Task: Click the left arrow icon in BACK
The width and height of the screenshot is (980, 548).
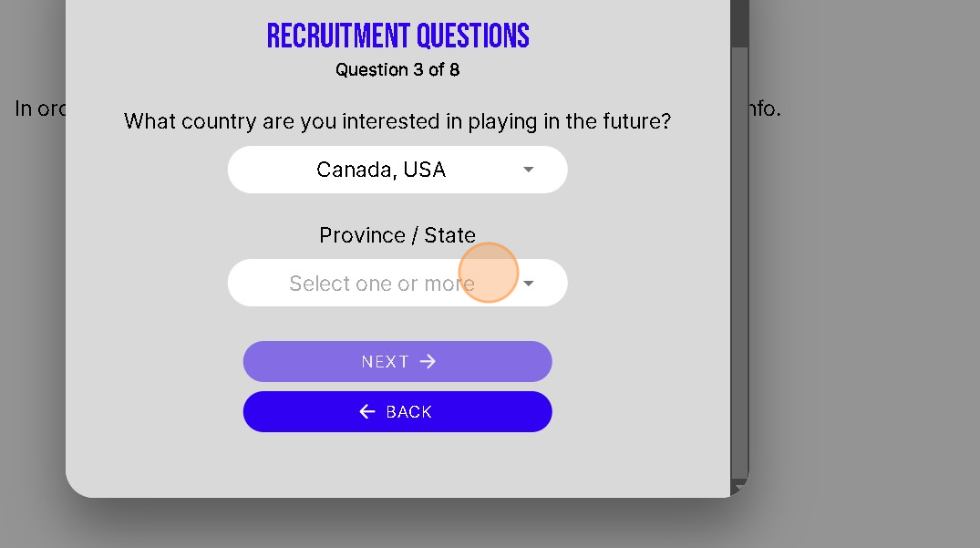Action: 367,412
